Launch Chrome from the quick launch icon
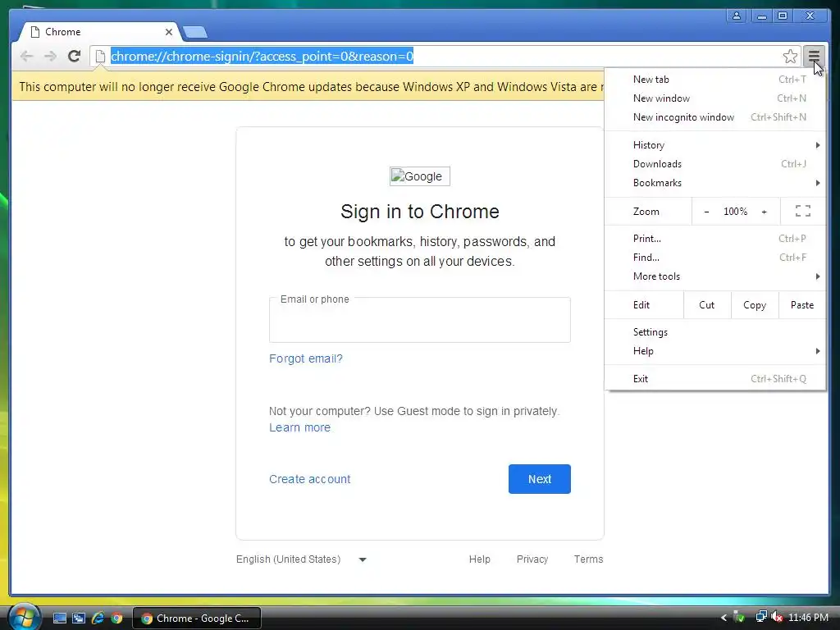The height and width of the screenshot is (630, 840). tap(116, 619)
